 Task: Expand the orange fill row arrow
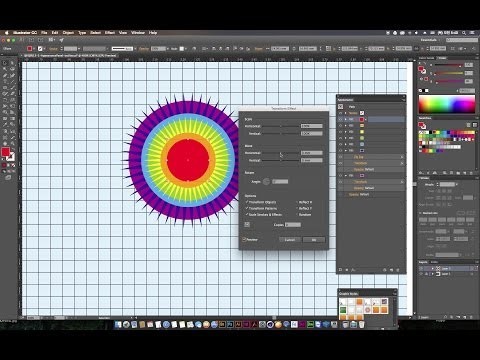tap(346, 125)
